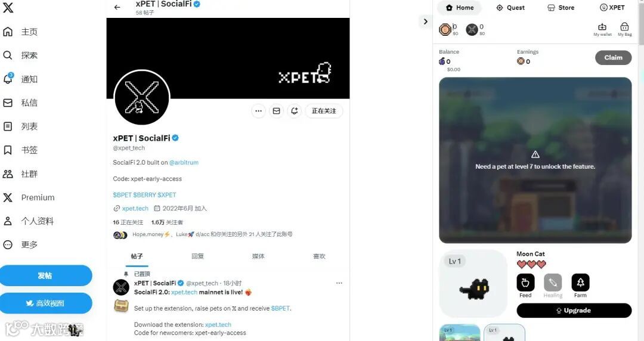Open My Bag icon
644x341 pixels.
tap(624, 27)
